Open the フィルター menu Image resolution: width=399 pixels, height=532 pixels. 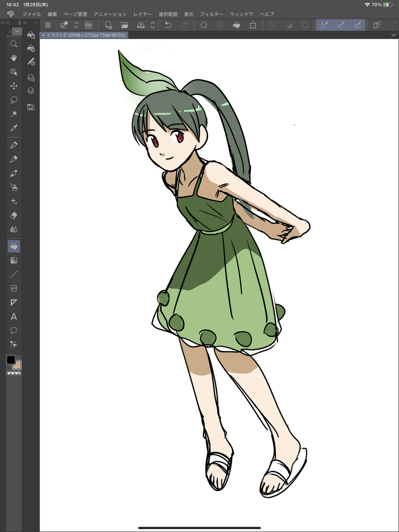(211, 14)
